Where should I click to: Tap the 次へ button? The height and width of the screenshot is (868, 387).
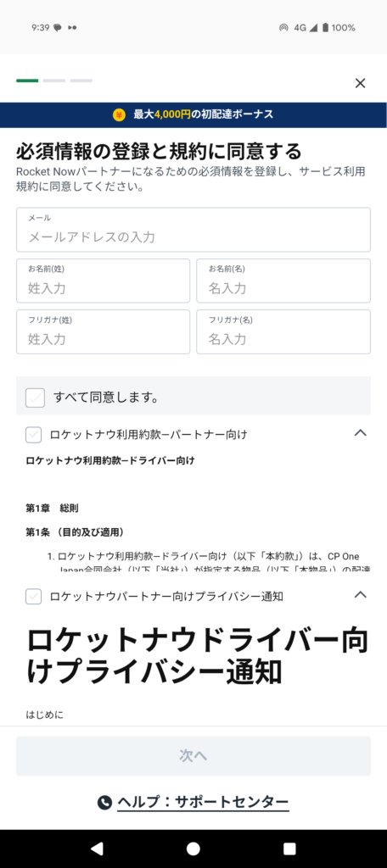pyautogui.click(x=193, y=755)
